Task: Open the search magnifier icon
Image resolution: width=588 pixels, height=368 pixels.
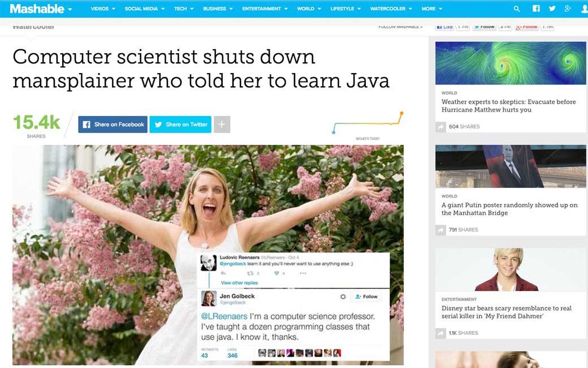Action: point(517,8)
